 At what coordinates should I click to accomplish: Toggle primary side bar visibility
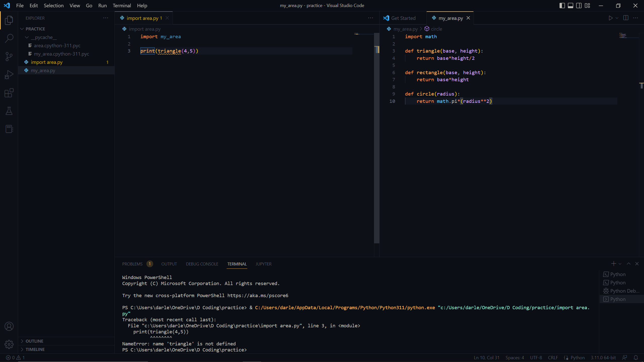[x=562, y=6]
